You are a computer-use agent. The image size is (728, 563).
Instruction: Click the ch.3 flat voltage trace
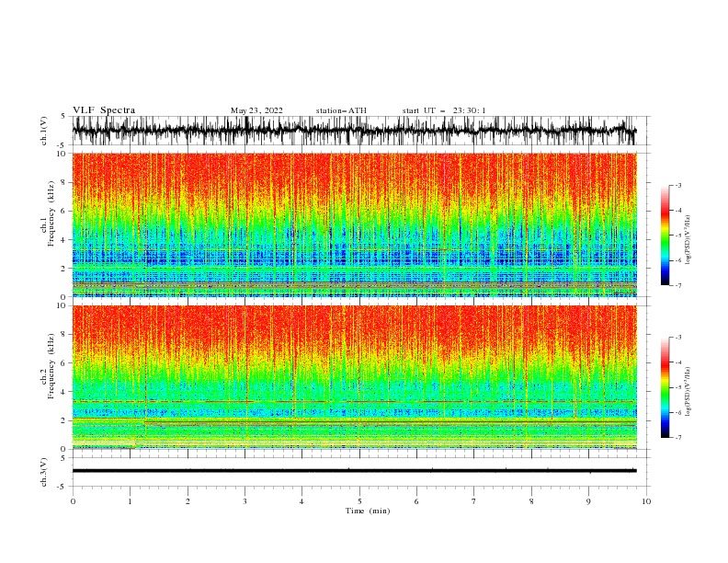click(x=354, y=471)
